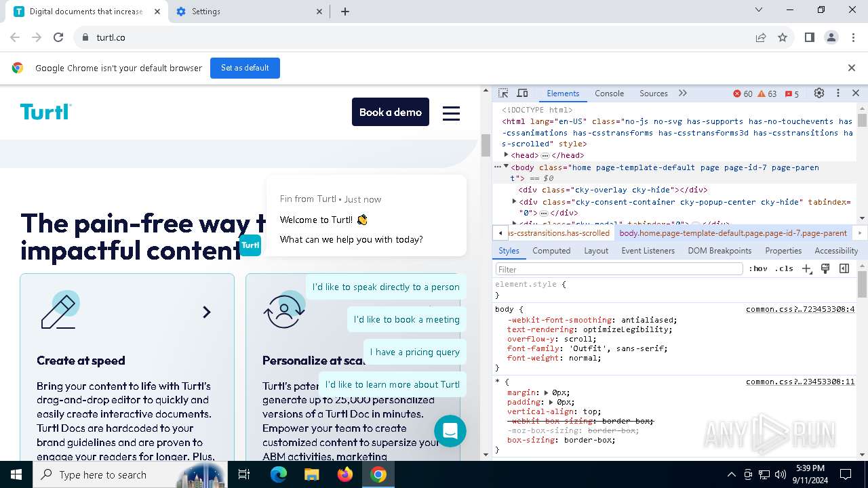Open the Event Listeners tab
The image size is (868, 488).
(x=648, y=251)
